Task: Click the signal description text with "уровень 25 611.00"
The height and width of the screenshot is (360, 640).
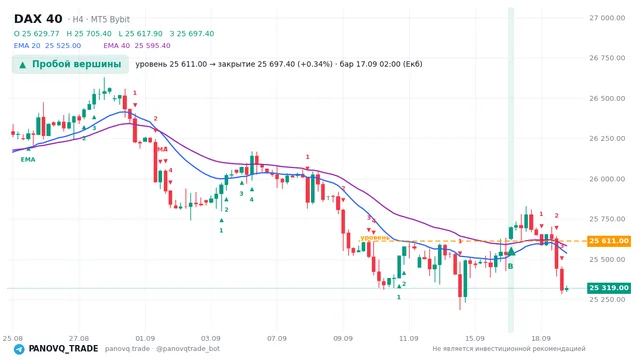Action: pyautogui.click(x=279, y=64)
